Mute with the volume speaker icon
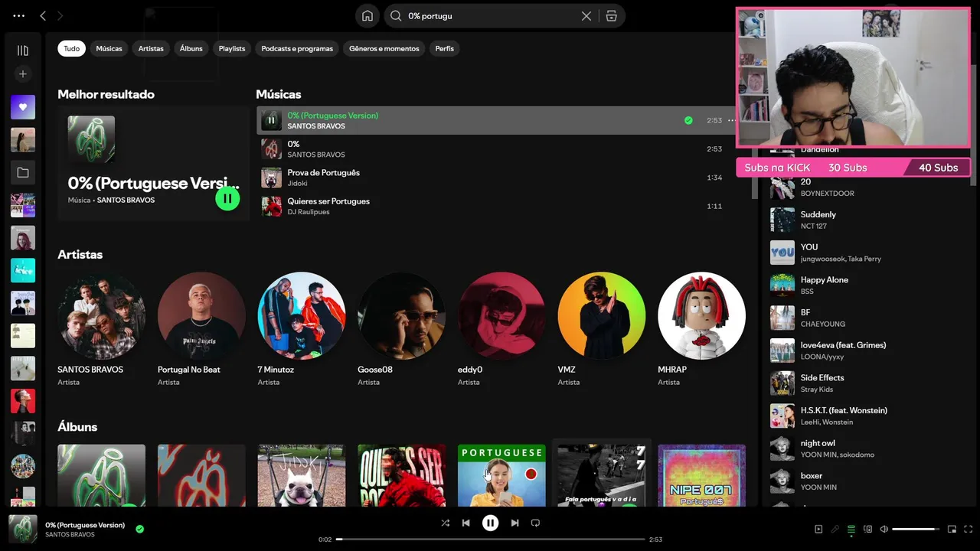Viewport: 980px width, 551px height. click(884, 529)
